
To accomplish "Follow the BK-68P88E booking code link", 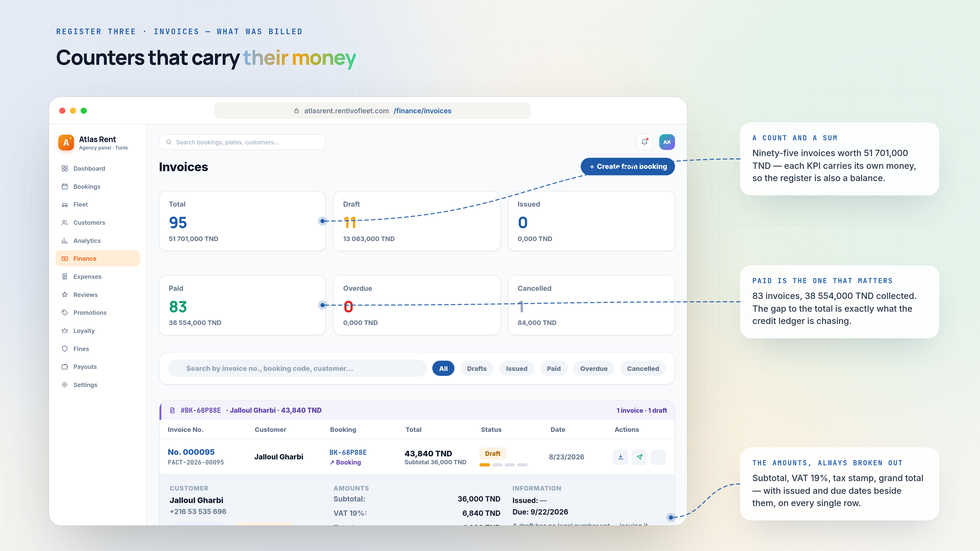I will point(348,452).
